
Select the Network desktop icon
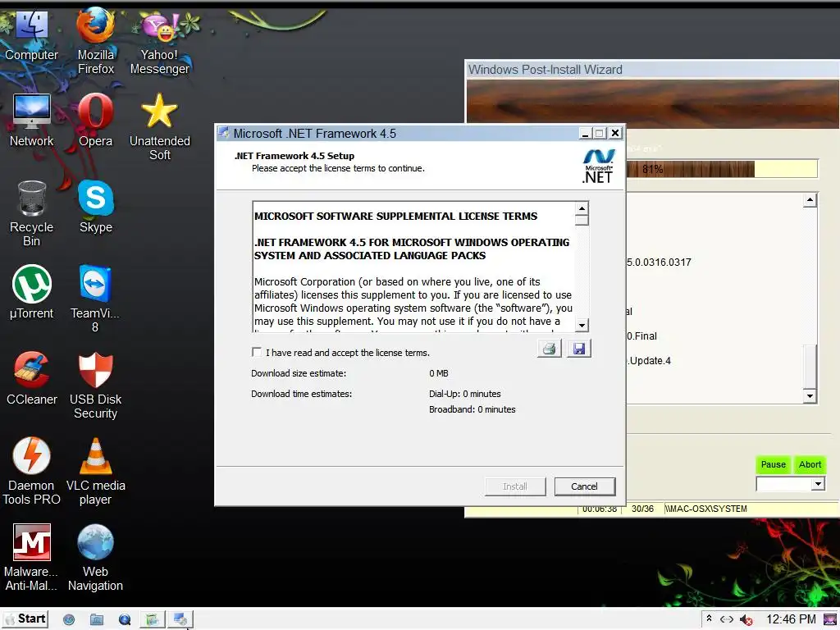tap(31, 120)
